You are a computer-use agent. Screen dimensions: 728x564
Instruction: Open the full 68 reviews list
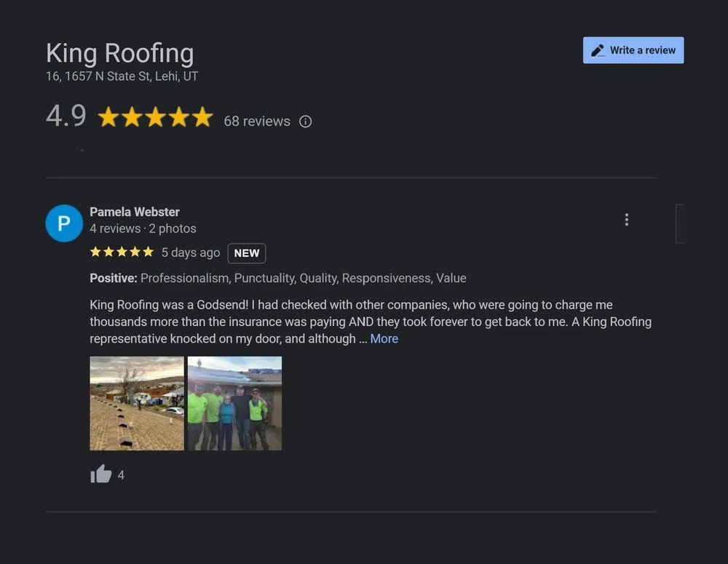pos(257,121)
